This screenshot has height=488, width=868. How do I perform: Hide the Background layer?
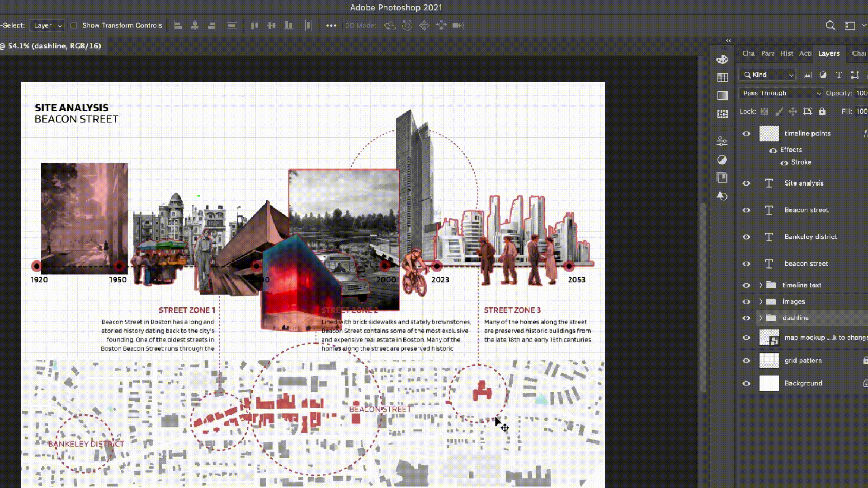coord(746,384)
